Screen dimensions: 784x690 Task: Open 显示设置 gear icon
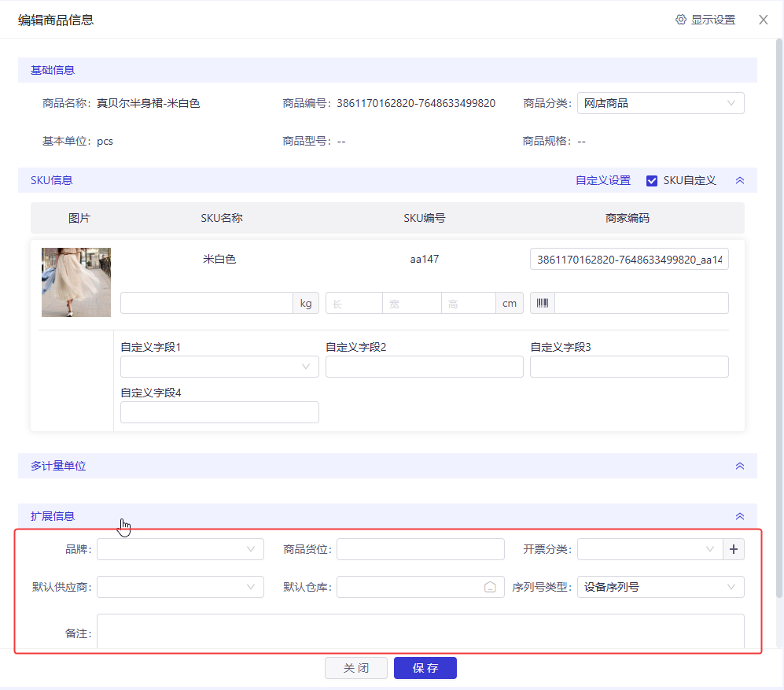click(x=680, y=20)
